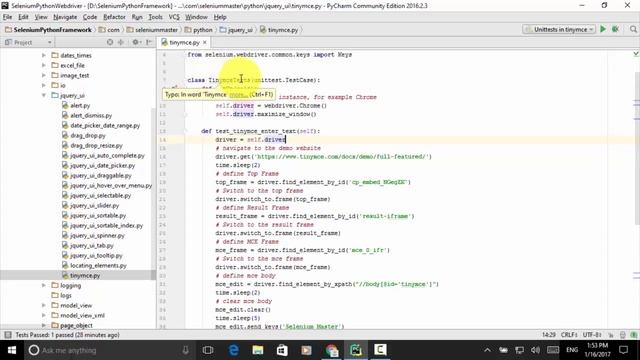Expand the model_view_xml folder

(x=44, y=315)
